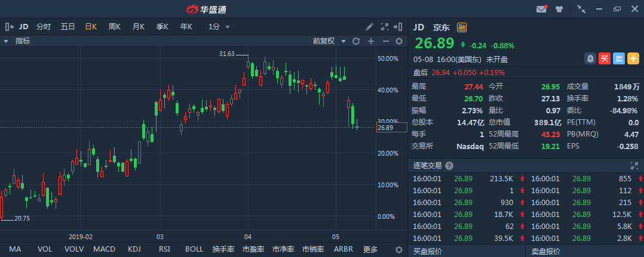
Task: Add JD to watchlist with plus button
Action: click(633, 58)
